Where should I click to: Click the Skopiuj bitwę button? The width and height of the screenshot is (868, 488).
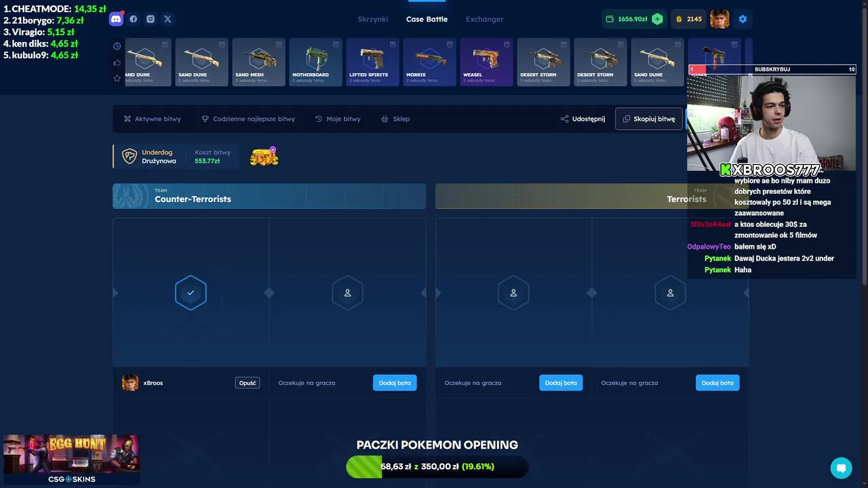649,119
